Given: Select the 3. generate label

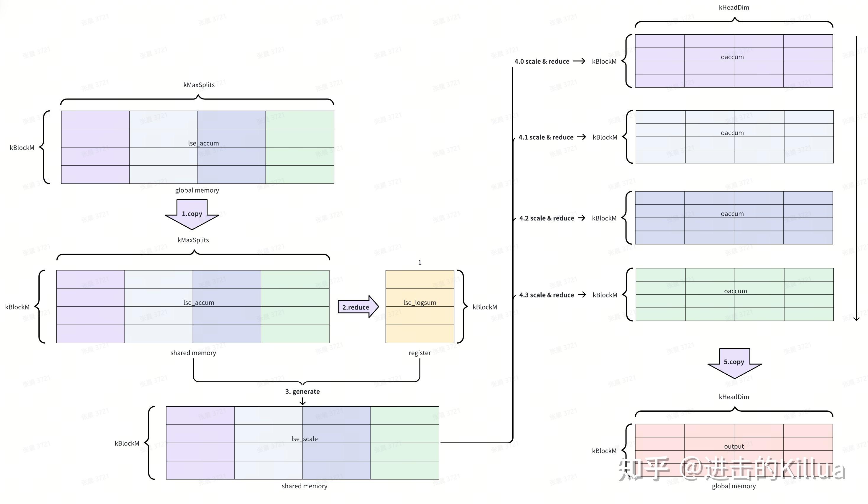Looking at the screenshot, I should [x=302, y=391].
